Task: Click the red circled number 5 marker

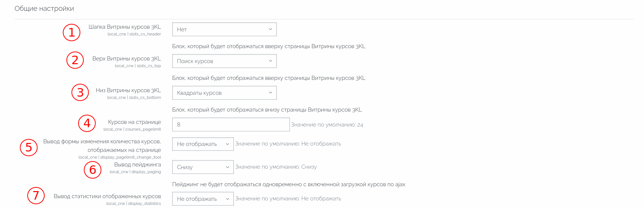Action: (x=29, y=147)
